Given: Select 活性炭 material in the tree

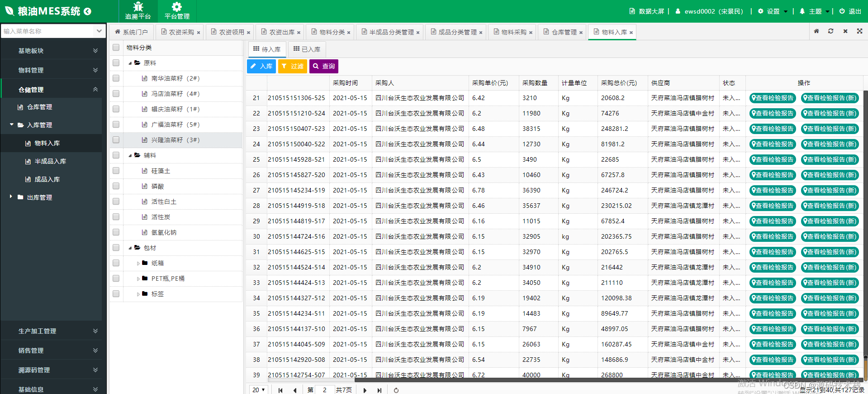Looking at the screenshot, I should pos(161,217).
